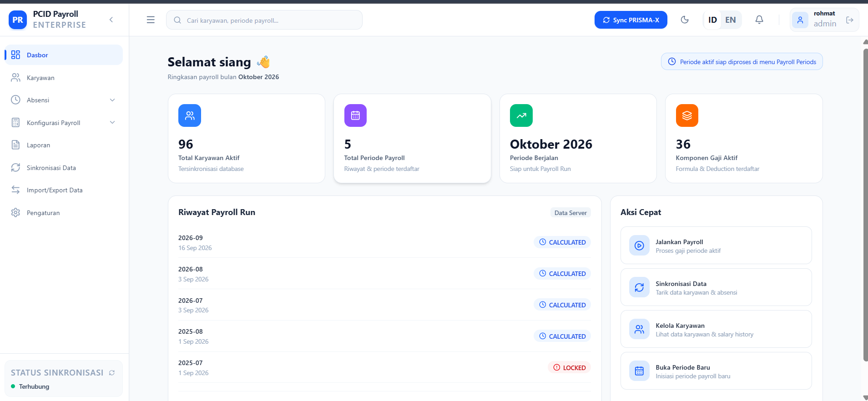The height and width of the screenshot is (401, 868).
Task: Open Sinkronisasi Data in sidebar
Action: click(64, 168)
